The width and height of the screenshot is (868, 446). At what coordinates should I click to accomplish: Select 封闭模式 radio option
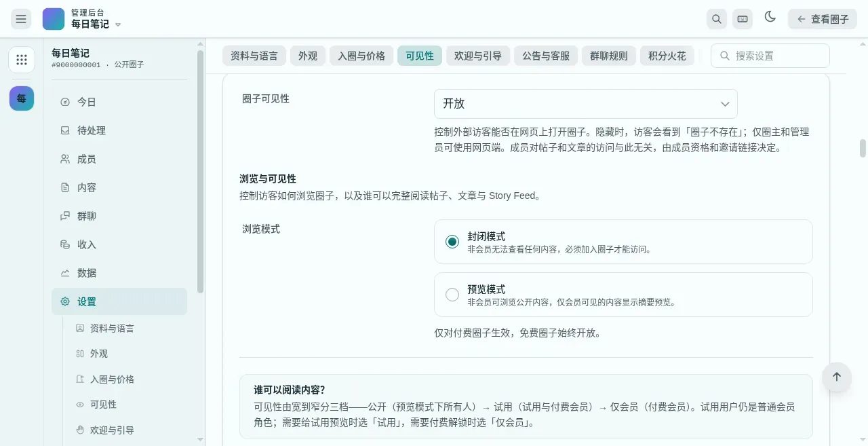452,242
